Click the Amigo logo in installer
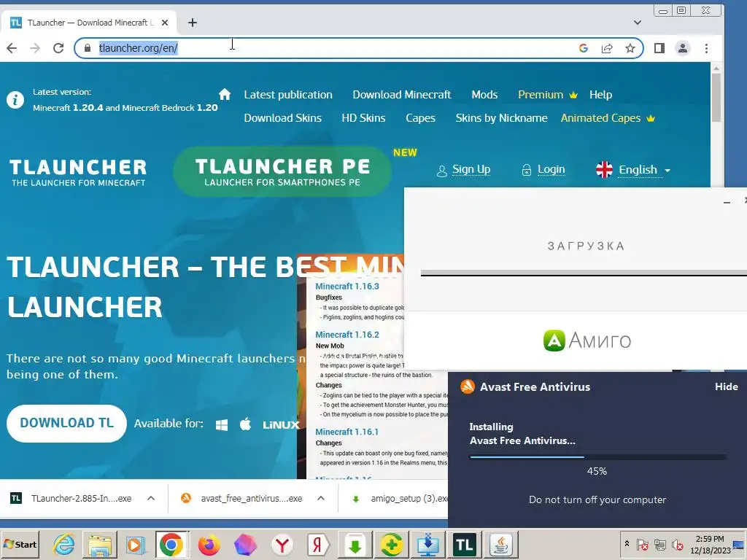This screenshot has width=747, height=560. (587, 341)
